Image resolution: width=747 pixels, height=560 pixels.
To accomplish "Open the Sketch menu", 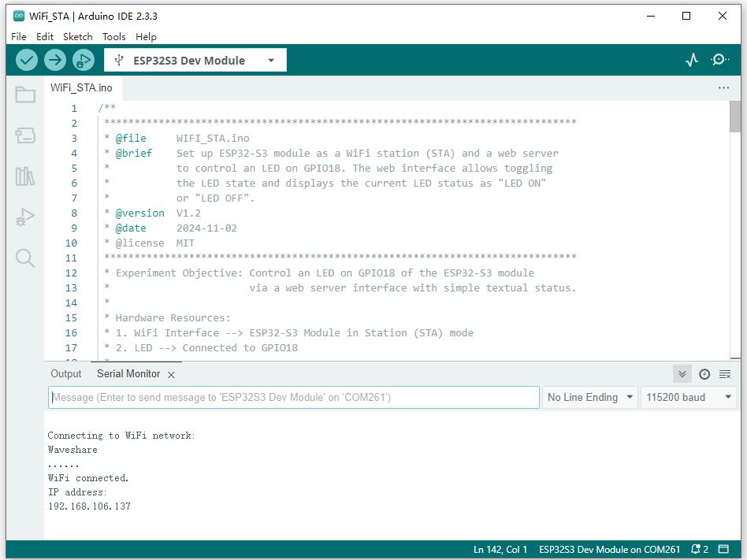I will click(x=77, y=36).
